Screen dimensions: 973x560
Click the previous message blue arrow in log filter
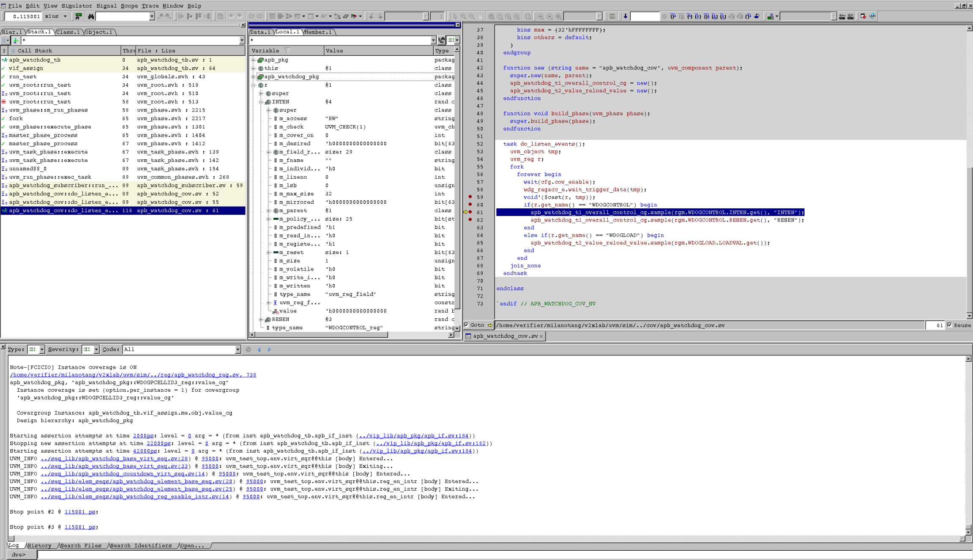tap(259, 350)
